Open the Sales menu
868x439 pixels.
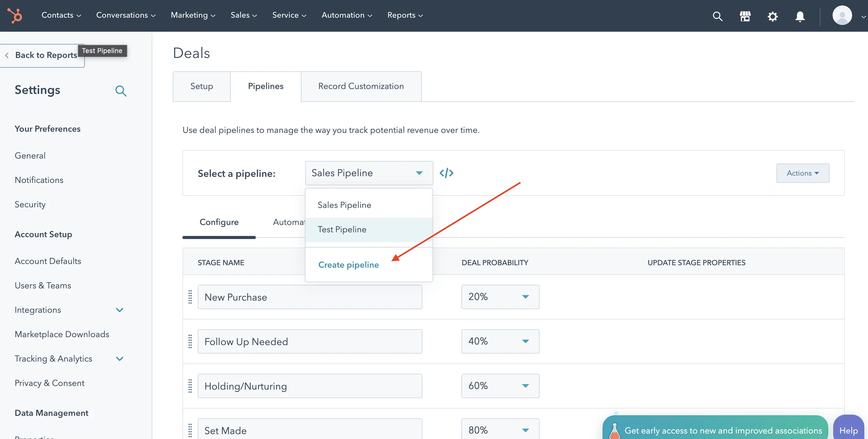point(244,15)
